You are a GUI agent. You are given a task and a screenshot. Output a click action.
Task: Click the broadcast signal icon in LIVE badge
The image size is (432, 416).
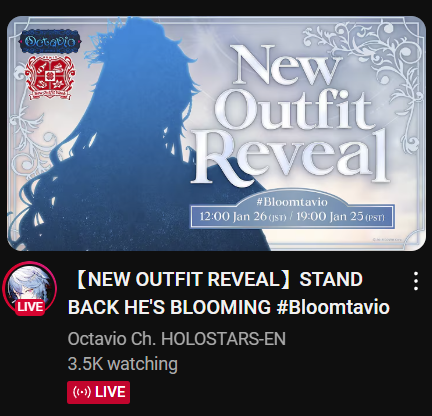82,392
